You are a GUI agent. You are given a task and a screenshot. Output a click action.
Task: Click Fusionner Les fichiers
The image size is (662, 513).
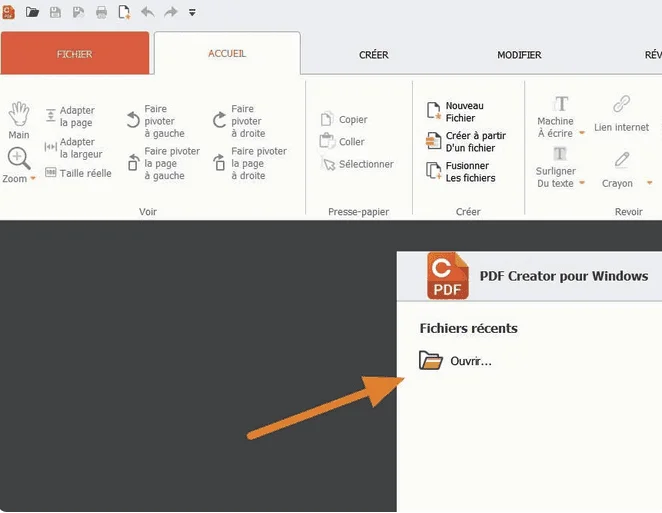point(460,172)
